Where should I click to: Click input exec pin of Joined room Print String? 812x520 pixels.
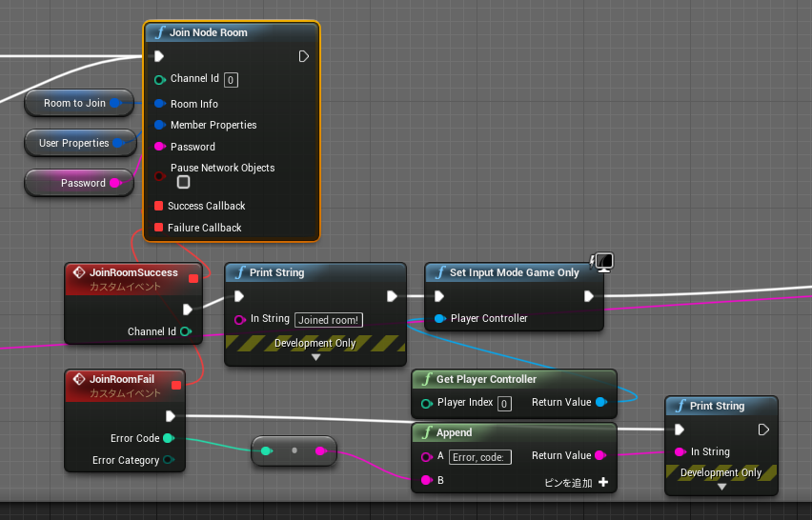pyautogui.click(x=238, y=296)
